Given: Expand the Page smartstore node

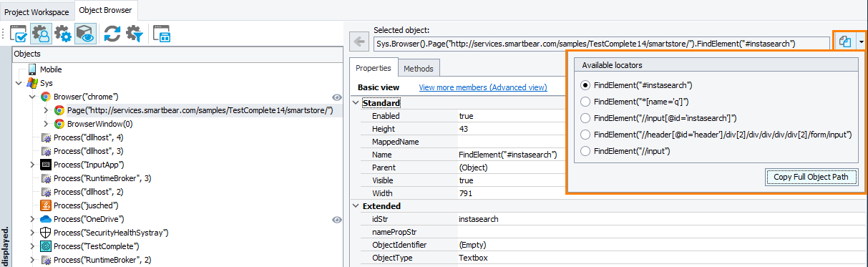Looking at the screenshot, I should pos(46,110).
